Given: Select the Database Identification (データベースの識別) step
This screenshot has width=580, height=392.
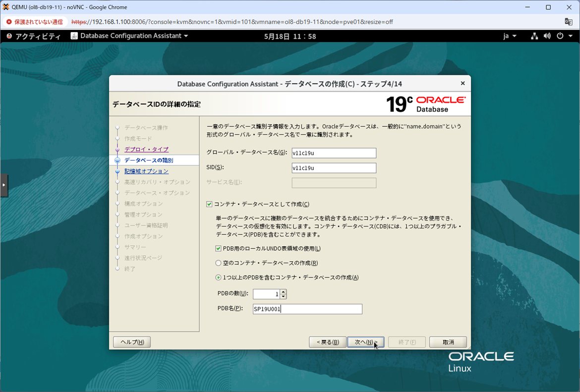Looking at the screenshot, I should [149, 160].
